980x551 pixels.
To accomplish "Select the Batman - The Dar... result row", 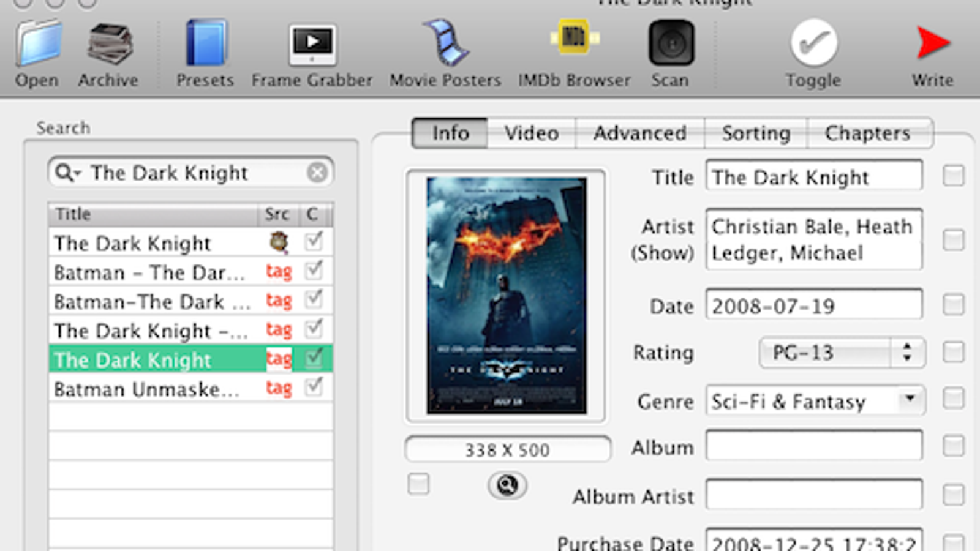I will pyautogui.click(x=190, y=272).
